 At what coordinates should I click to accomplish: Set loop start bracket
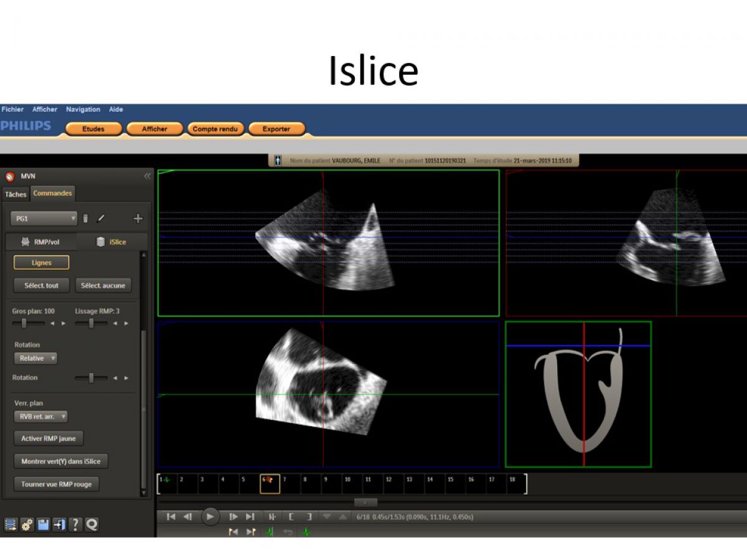pyautogui.click(x=291, y=516)
